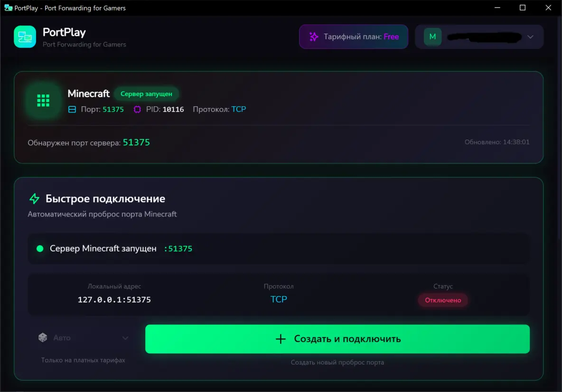Click the Minecraft grid app icon

coord(43,101)
